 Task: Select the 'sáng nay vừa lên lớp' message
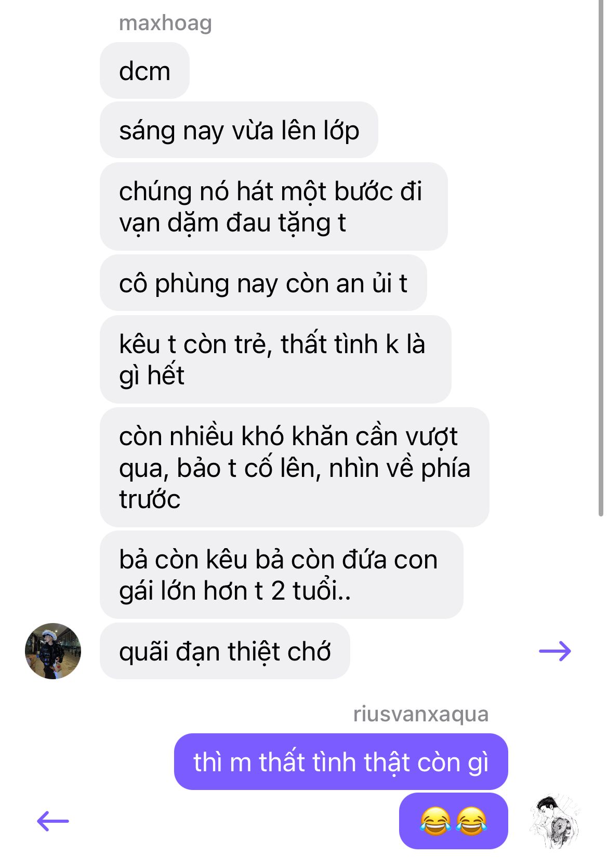(x=239, y=130)
